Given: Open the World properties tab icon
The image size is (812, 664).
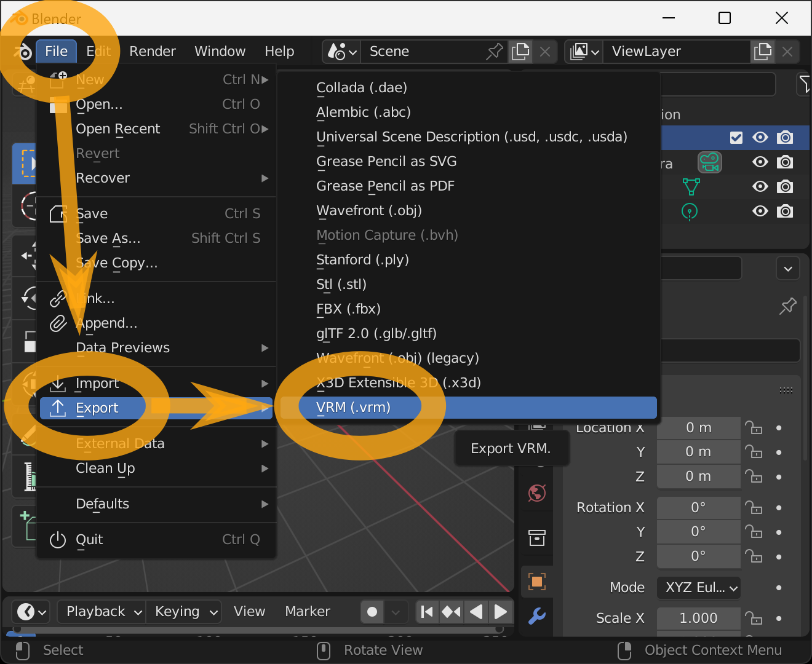Looking at the screenshot, I should pyautogui.click(x=537, y=493).
